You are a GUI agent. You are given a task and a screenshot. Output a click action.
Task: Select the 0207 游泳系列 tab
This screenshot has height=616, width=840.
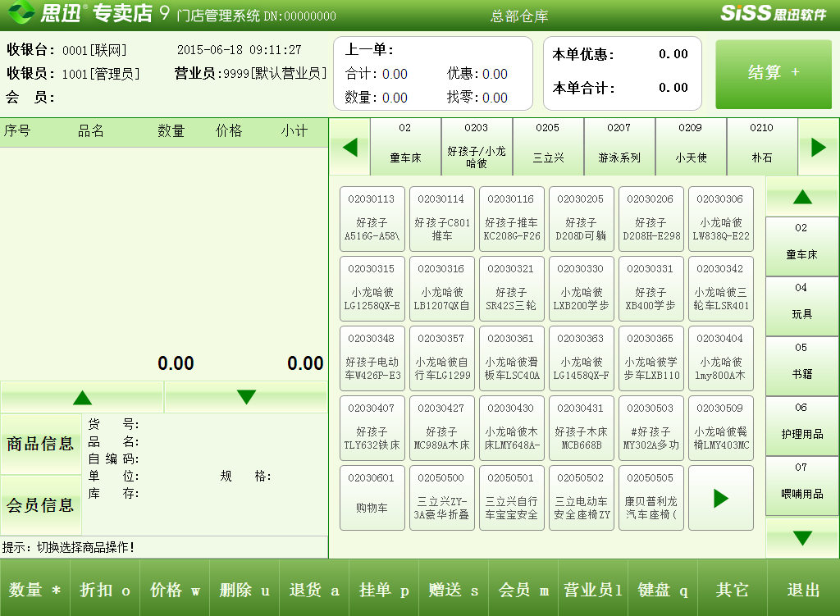(x=619, y=147)
